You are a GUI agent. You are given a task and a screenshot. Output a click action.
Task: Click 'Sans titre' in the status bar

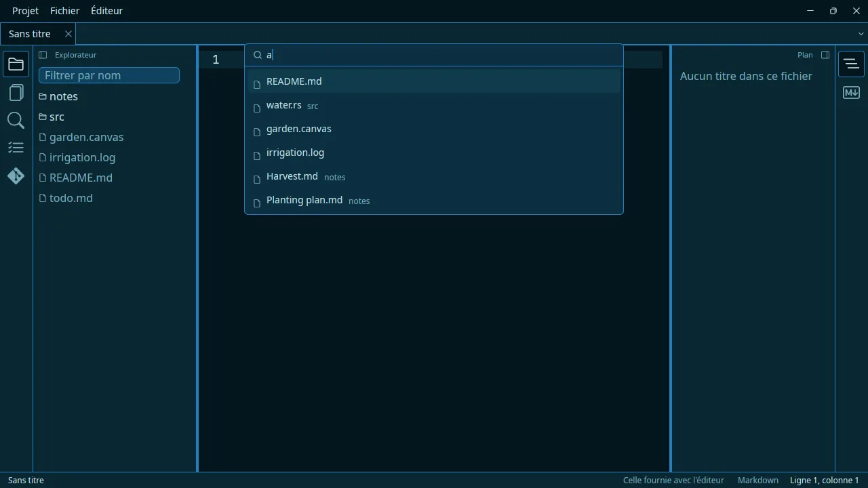(26, 480)
